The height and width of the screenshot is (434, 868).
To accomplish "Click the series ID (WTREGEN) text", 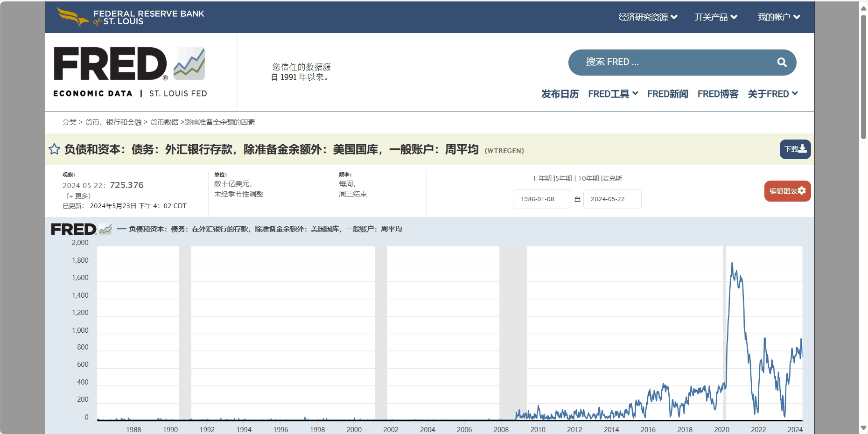I will click(504, 151).
